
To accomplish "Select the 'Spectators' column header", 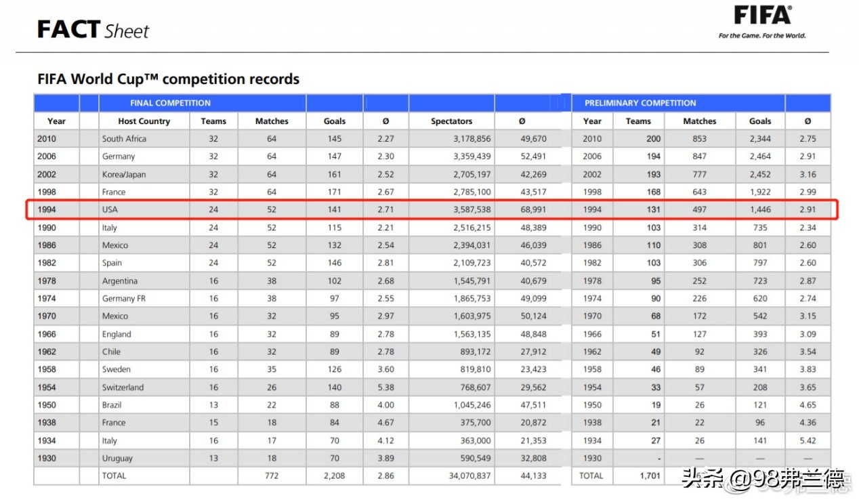I will [x=451, y=121].
